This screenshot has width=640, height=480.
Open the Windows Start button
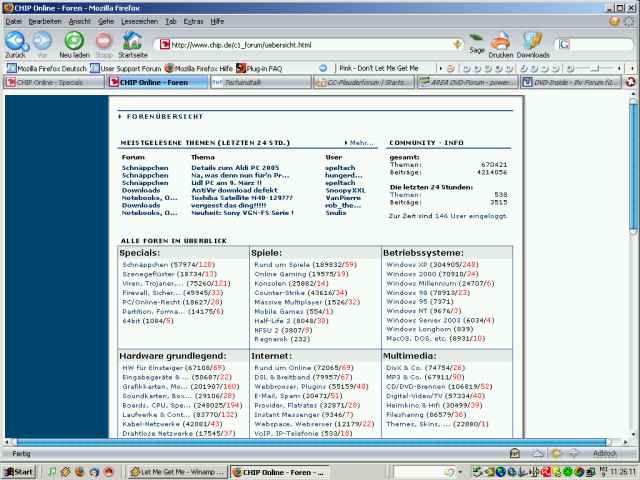point(19,472)
